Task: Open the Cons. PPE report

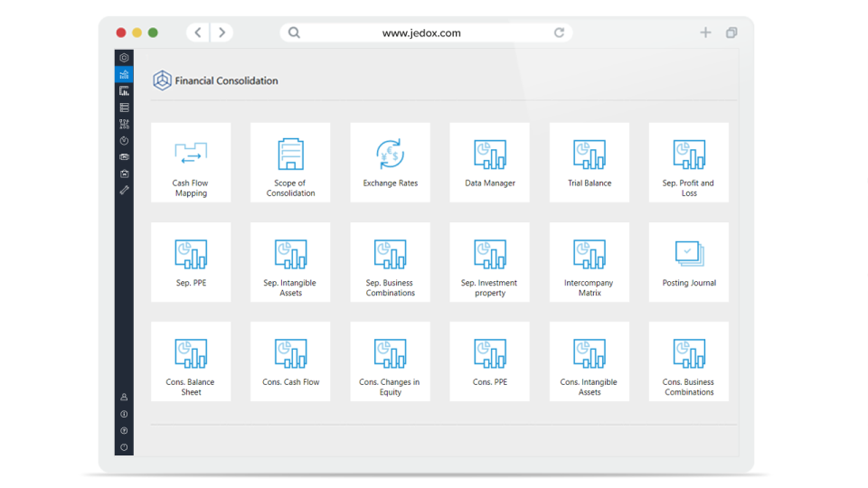Action: (490, 361)
